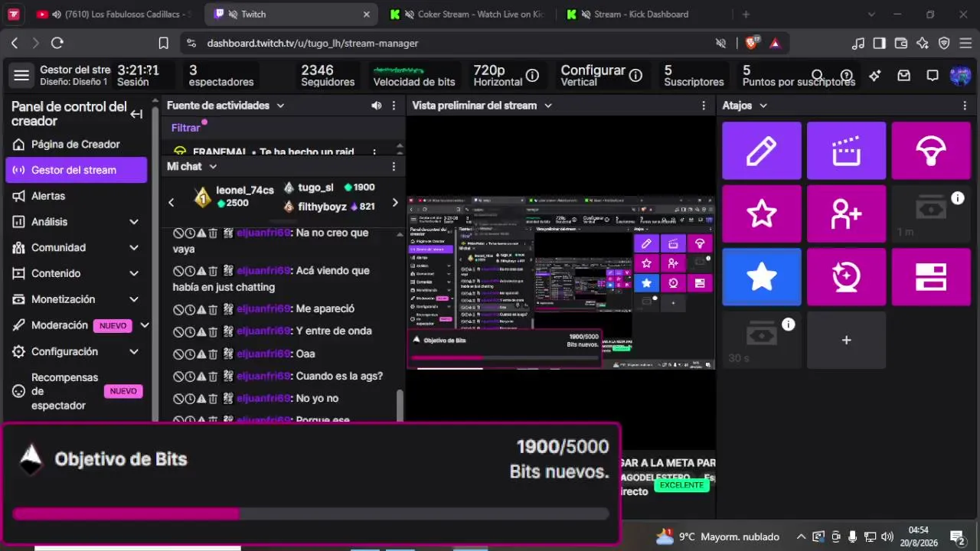Open the Twitch whispers speech-bubble icon
980x551 pixels.
933,75
